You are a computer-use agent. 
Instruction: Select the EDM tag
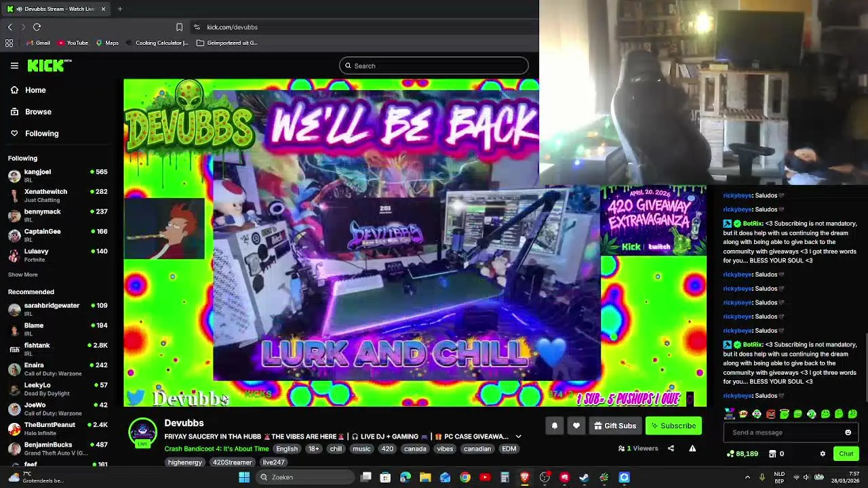point(509,449)
